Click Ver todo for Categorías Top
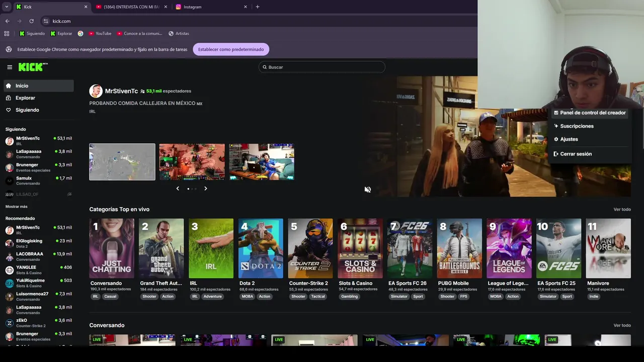The width and height of the screenshot is (644, 362). (622, 210)
